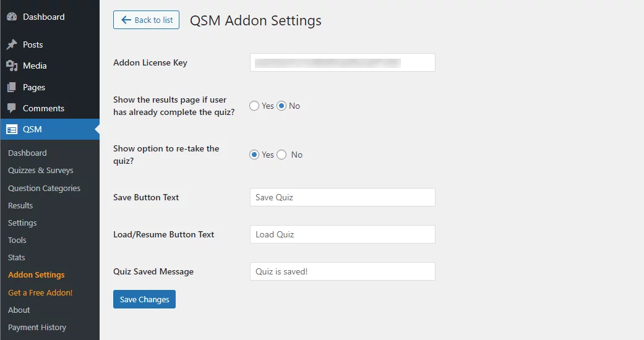Click the back arrow icon
Viewport: 644px width, 340px height.
coord(126,20)
